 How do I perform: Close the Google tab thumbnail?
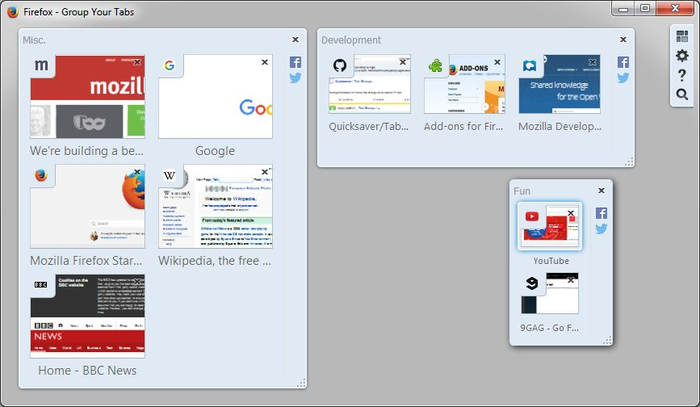coord(265,62)
